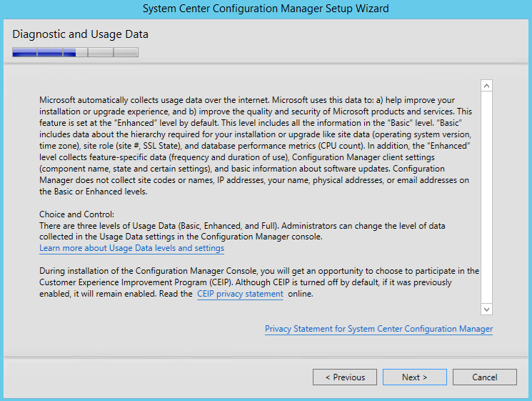Click the System Center Configuration Manager title bar
532x401 pixels.
pos(266,9)
